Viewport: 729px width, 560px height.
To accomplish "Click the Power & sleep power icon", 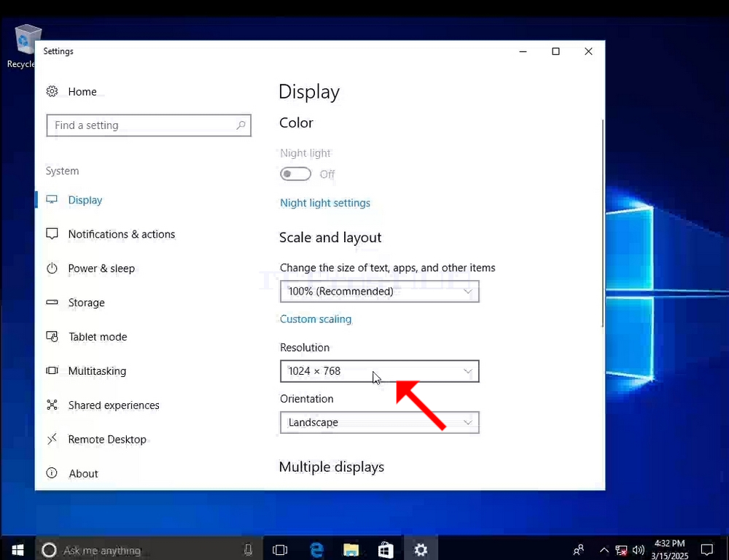I will click(52, 268).
